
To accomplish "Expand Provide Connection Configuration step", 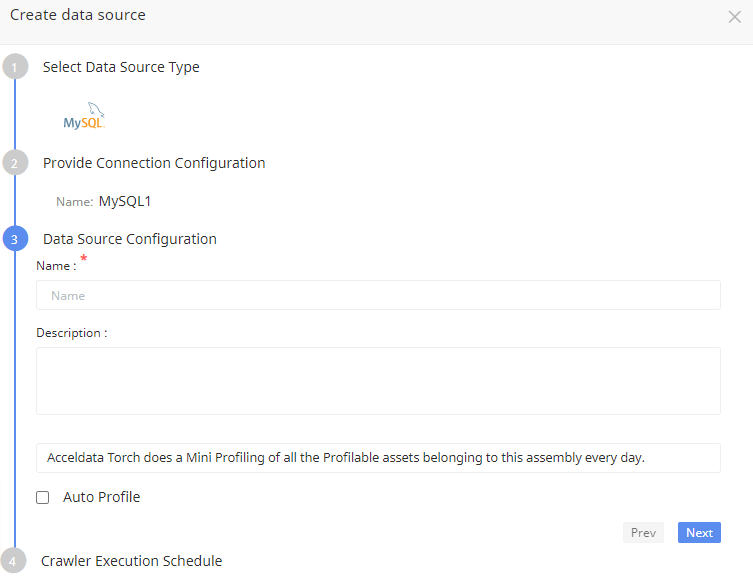I will 154,163.
